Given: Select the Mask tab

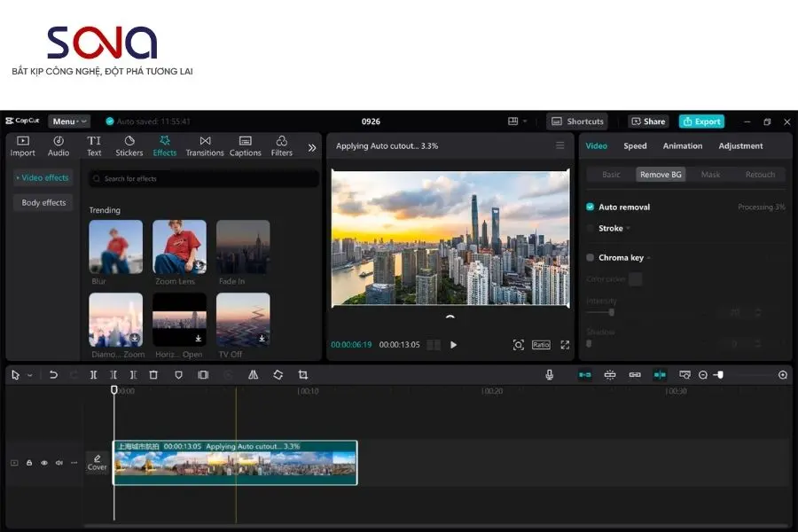Looking at the screenshot, I should pyautogui.click(x=710, y=175).
